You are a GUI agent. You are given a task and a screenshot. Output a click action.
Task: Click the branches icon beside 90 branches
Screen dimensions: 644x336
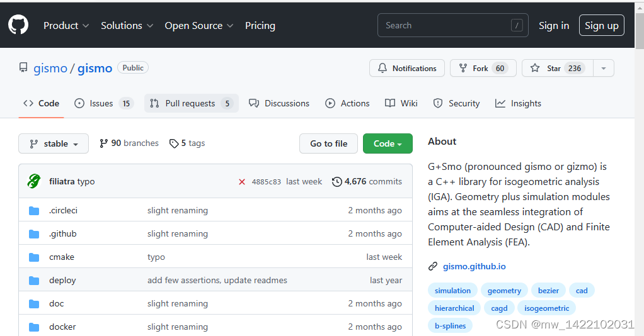click(x=104, y=143)
